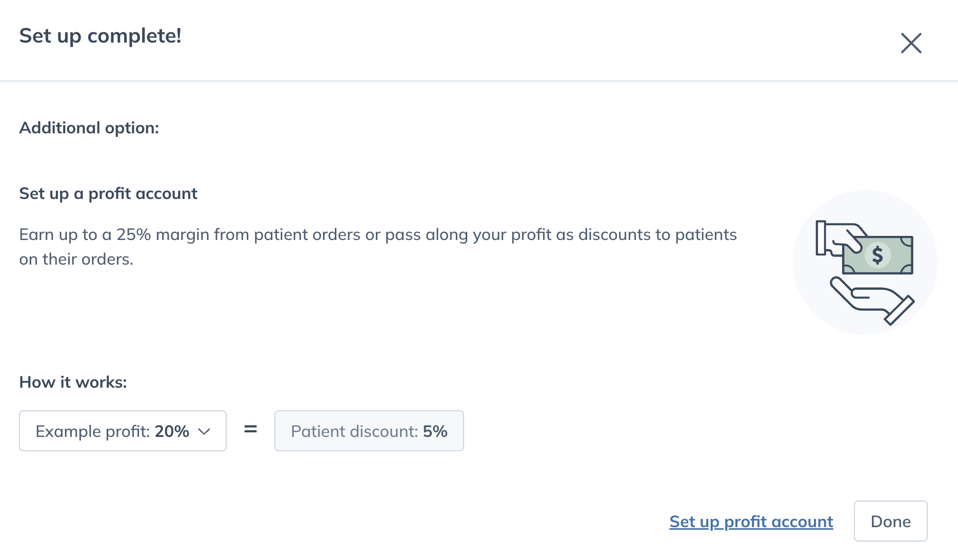Image resolution: width=958 pixels, height=560 pixels.
Task: Click the equals sign between the boxes
Action: tap(250, 429)
